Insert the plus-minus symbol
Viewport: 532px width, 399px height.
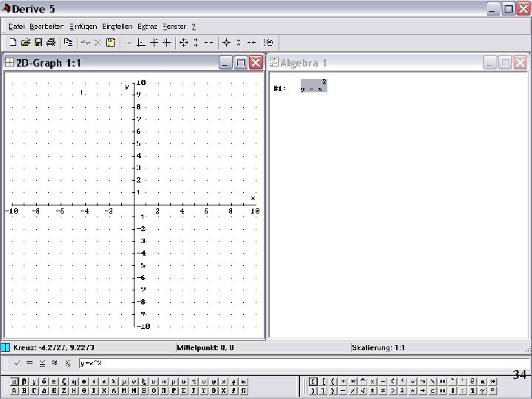pyautogui.click(x=372, y=391)
